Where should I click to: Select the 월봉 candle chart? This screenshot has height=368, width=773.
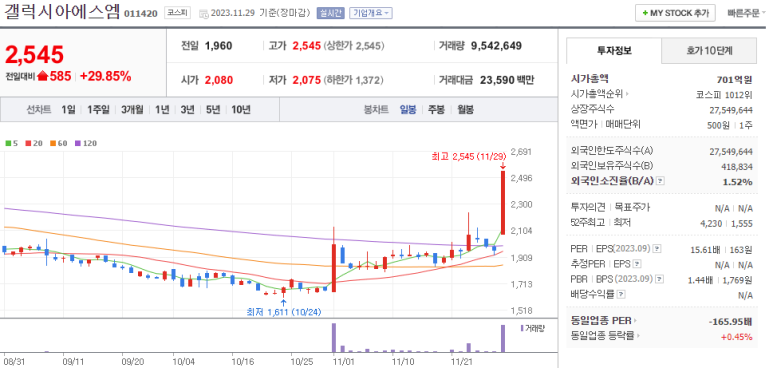point(465,110)
